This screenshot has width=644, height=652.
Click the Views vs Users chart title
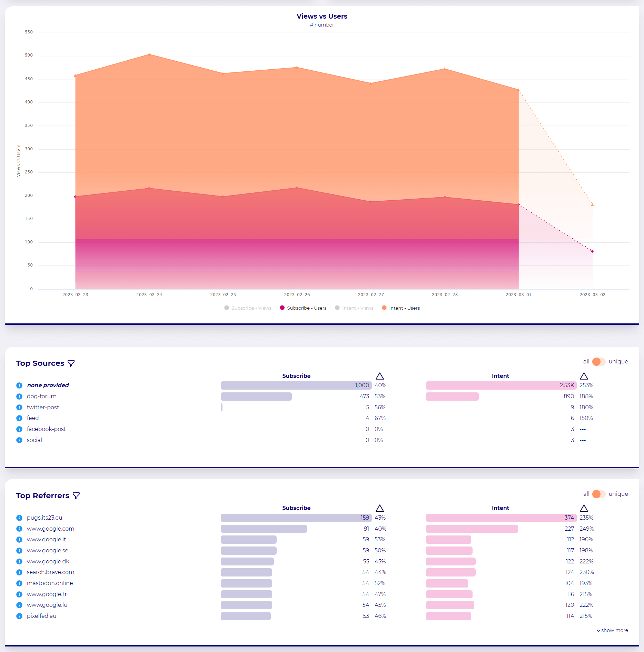click(x=322, y=16)
